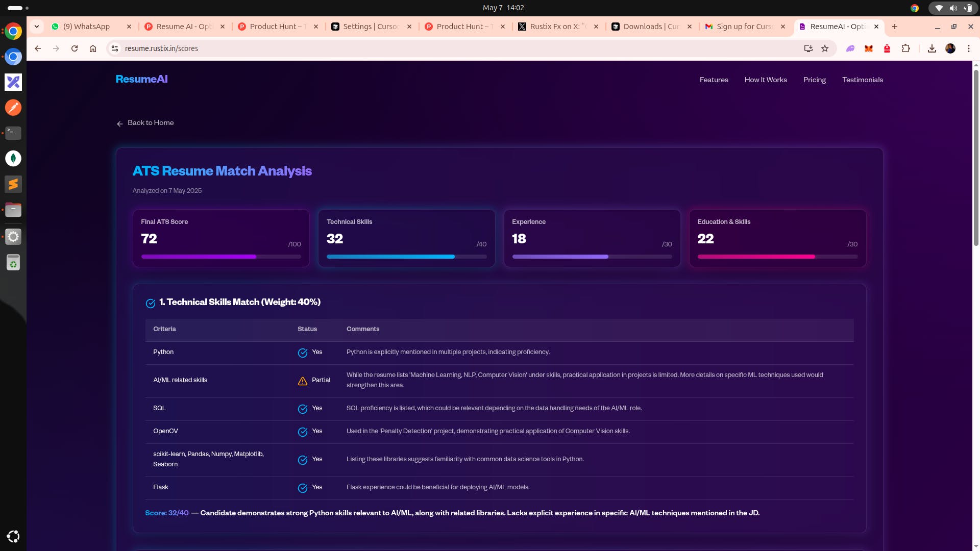The width and height of the screenshot is (980, 551).
Task: Switch to the WhatsApp tab
Action: click(x=87, y=27)
